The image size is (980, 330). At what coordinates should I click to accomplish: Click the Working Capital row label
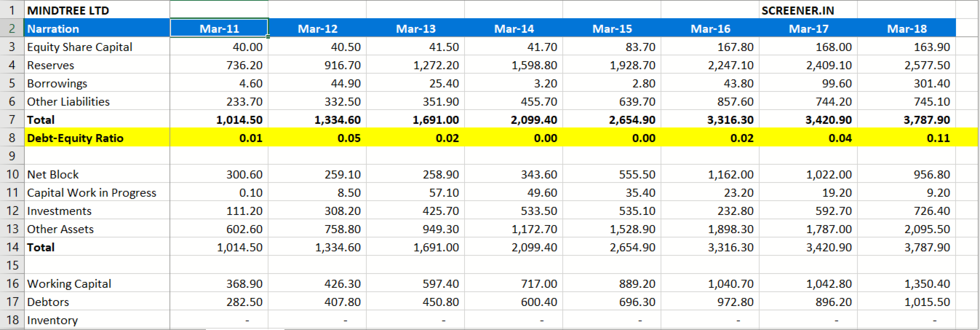pyautogui.click(x=69, y=283)
